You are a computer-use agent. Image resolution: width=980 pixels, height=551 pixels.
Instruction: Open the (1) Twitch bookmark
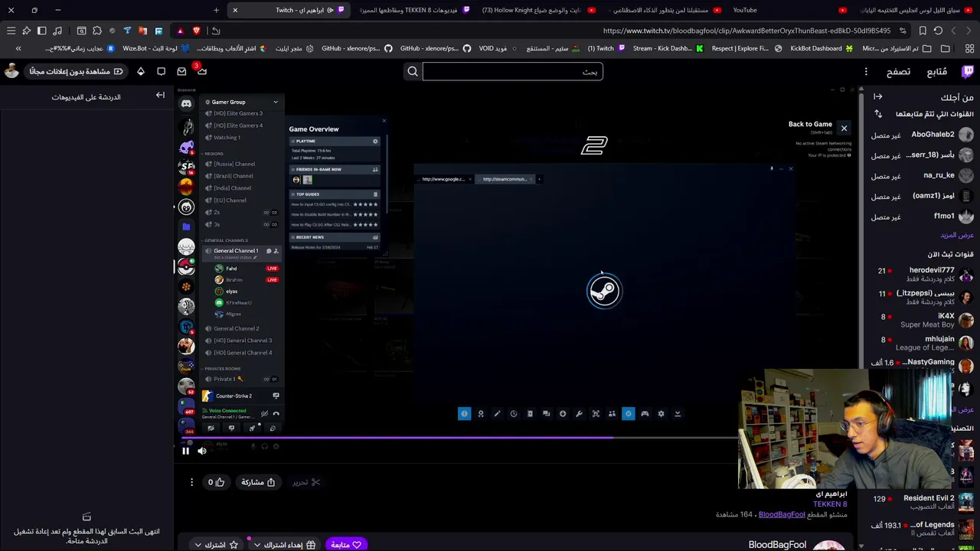[606, 48]
